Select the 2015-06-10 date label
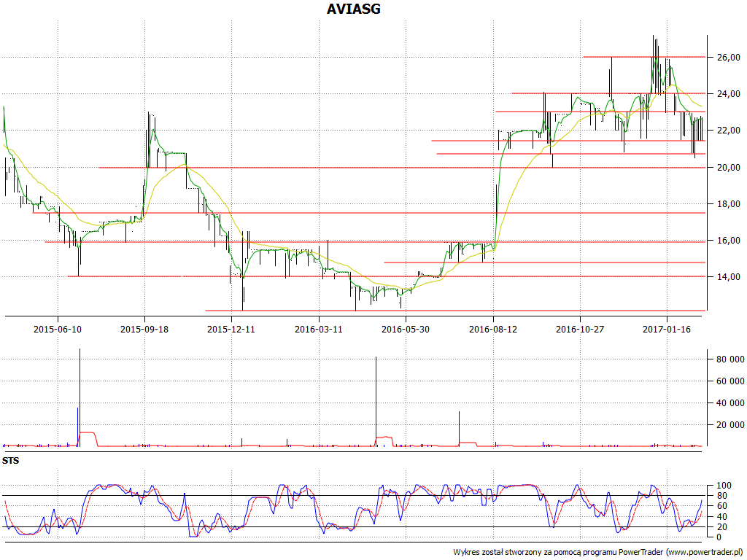Image resolution: width=747 pixels, height=560 pixels. point(58,329)
